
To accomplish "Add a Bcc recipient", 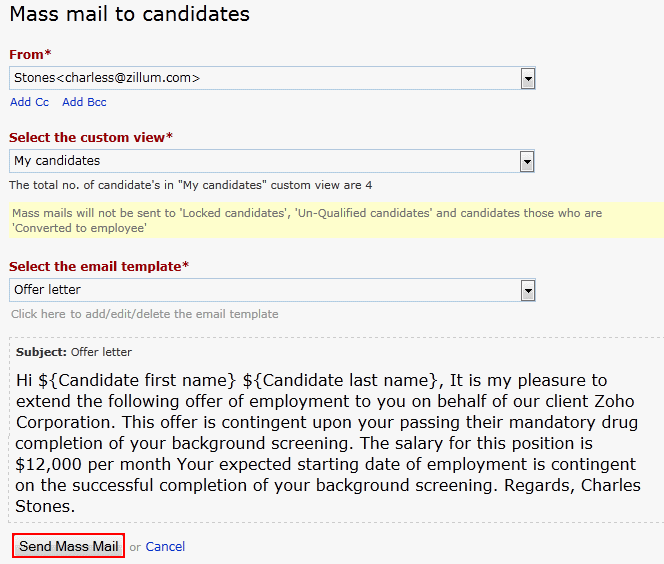I will tap(84, 102).
